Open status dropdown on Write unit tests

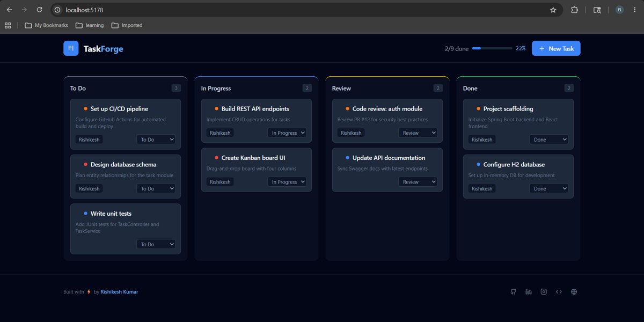pos(156,244)
